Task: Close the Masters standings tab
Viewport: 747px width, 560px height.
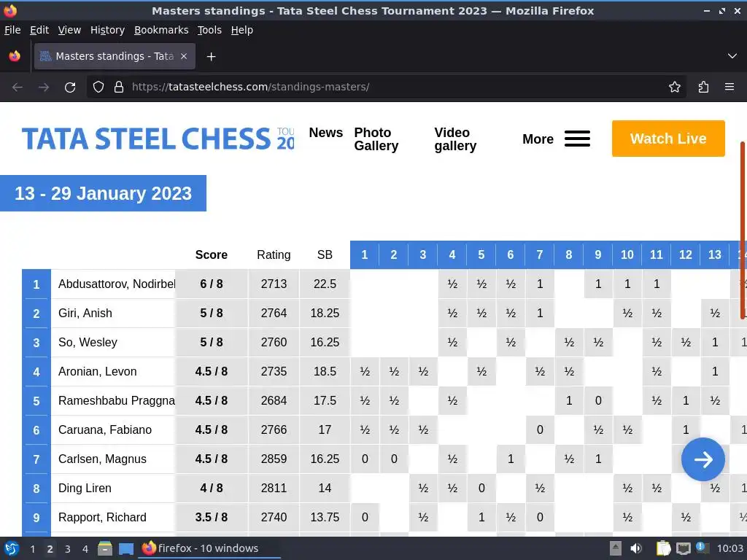Action: click(184, 56)
